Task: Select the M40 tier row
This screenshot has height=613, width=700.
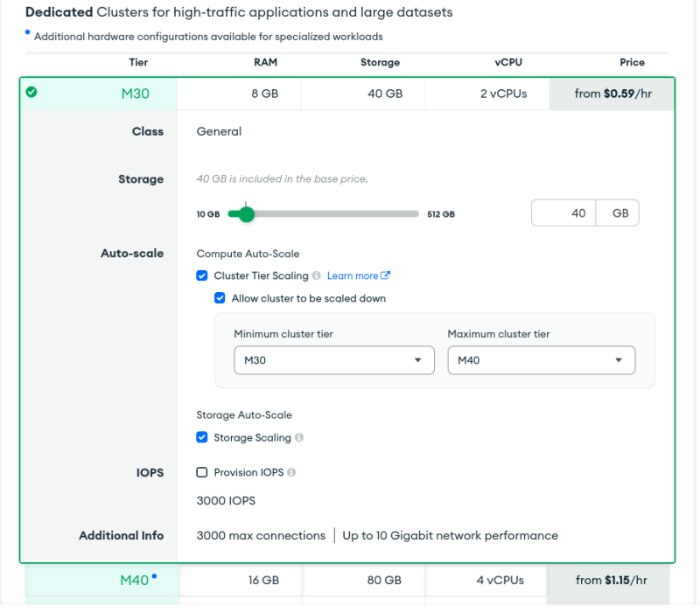Action: pos(350,580)
